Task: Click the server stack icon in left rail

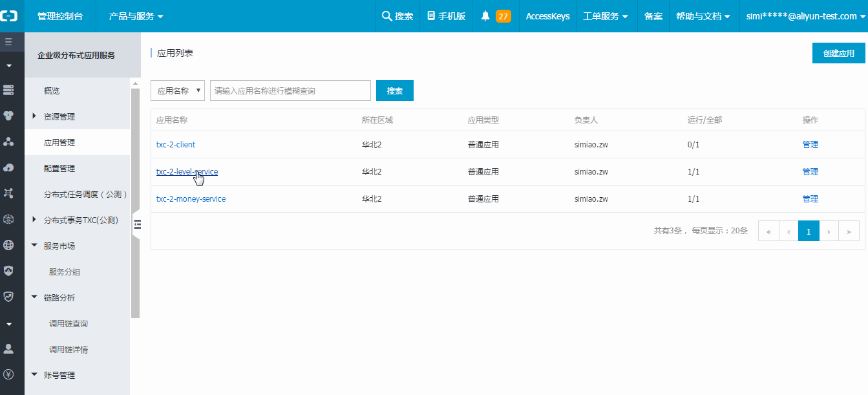Action: 8,89
